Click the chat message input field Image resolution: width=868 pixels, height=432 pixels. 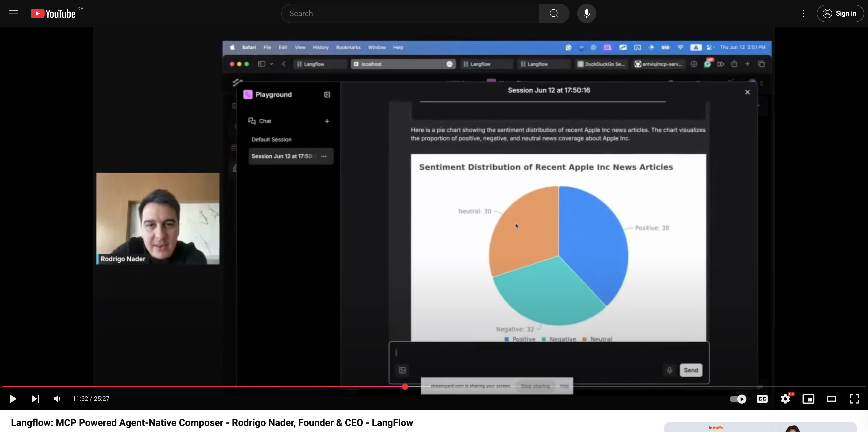pyautogui.click(x=549, y=352)
